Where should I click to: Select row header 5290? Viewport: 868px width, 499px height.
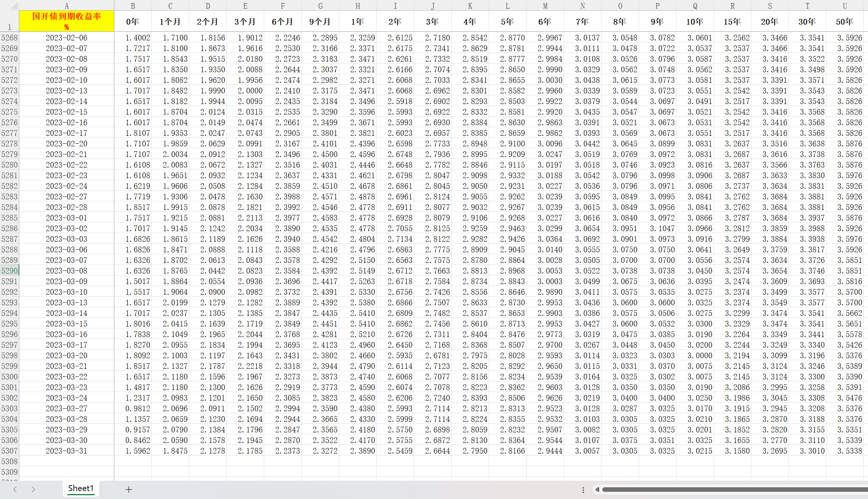(x=9, y=271)
